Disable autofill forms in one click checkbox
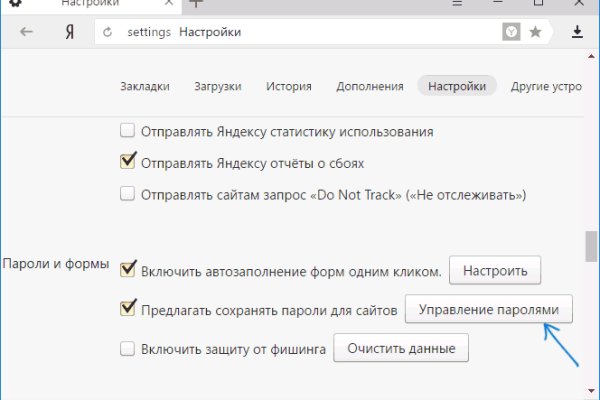The height and width of the screenshot is (400, 600). 127,269
